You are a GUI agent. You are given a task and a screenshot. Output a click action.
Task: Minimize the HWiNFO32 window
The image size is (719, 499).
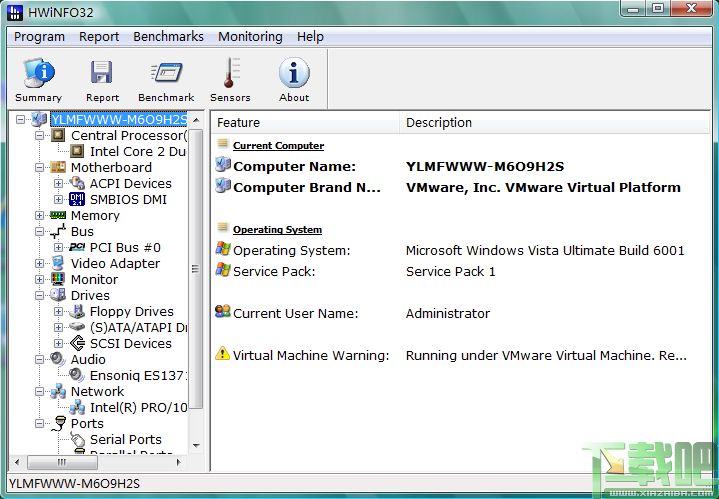633,9
